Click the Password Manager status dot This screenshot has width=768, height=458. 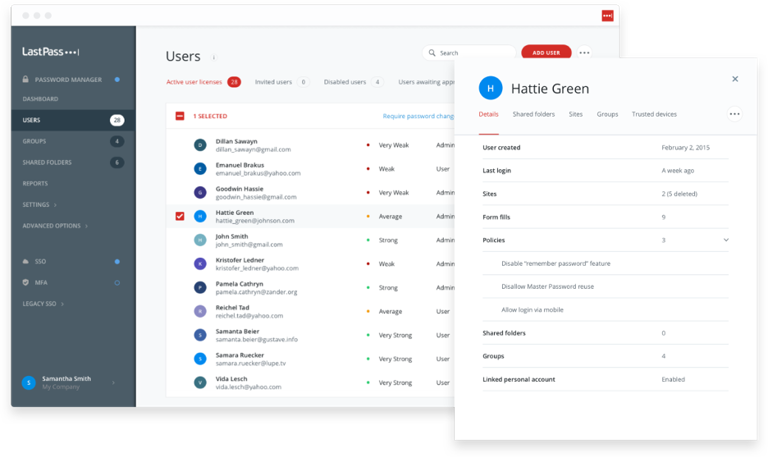117,79
